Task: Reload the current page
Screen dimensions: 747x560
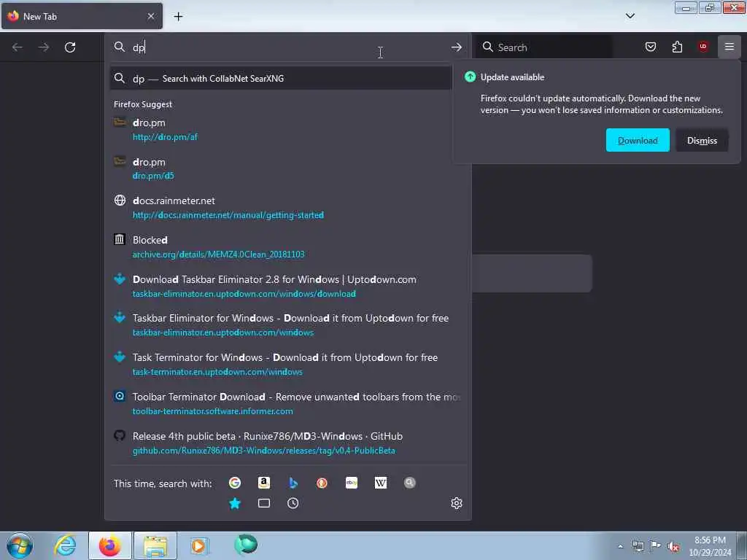Action: 70,47
